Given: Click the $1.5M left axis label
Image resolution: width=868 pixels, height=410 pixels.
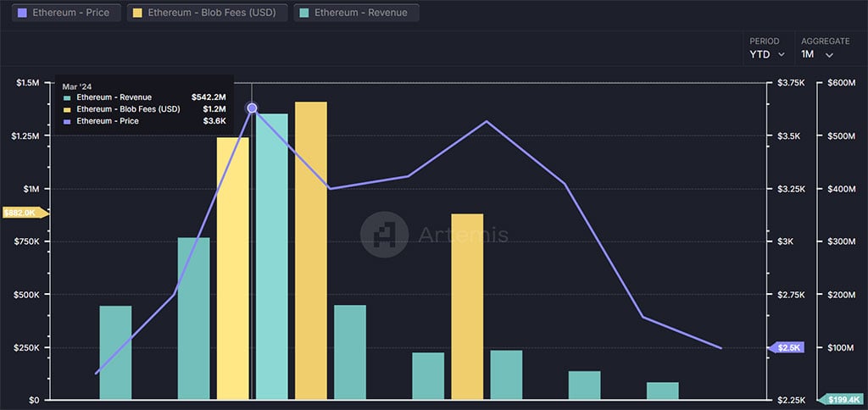Looking at the screenshot, I should [x=28, y=83].
